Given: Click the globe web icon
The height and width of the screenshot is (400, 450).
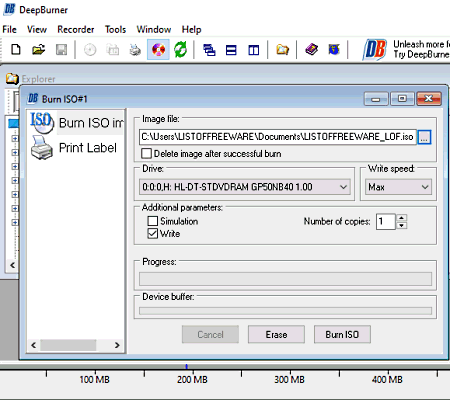Looking at the screenshot, I should 334,50.
